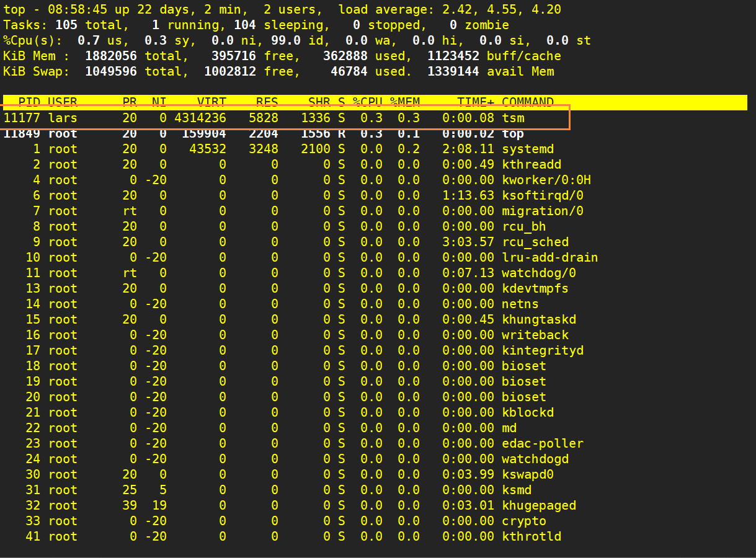
Task: Select the "watchdogd" command
Action: pos(535,459)
